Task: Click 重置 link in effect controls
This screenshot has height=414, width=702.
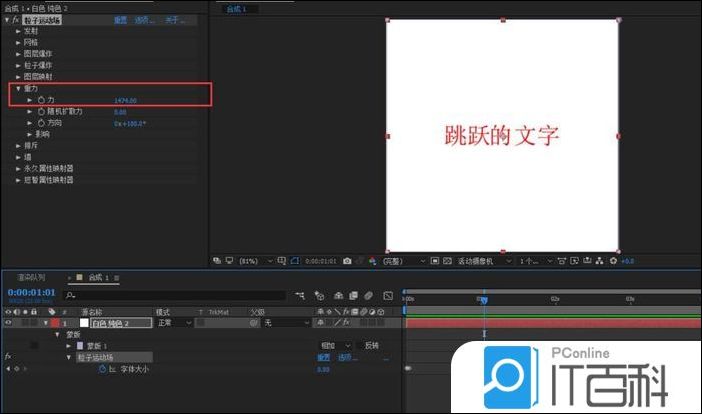Action: coord(120,19)
